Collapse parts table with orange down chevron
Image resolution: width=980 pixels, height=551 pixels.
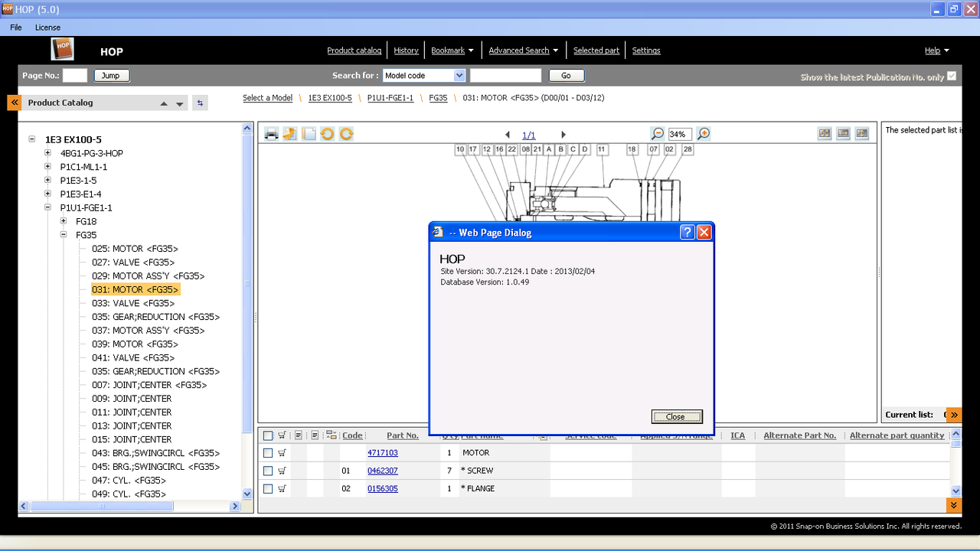(x=954, y=505)
